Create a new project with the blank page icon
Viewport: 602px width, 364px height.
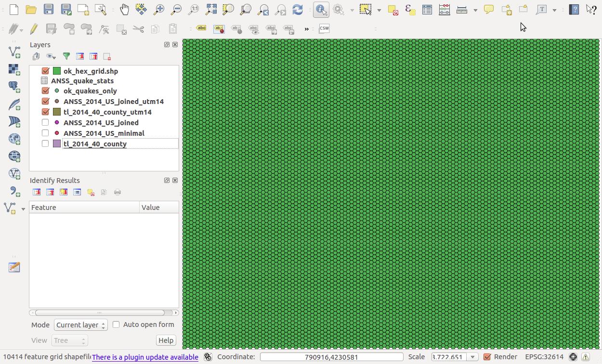(x=14, y=10)
